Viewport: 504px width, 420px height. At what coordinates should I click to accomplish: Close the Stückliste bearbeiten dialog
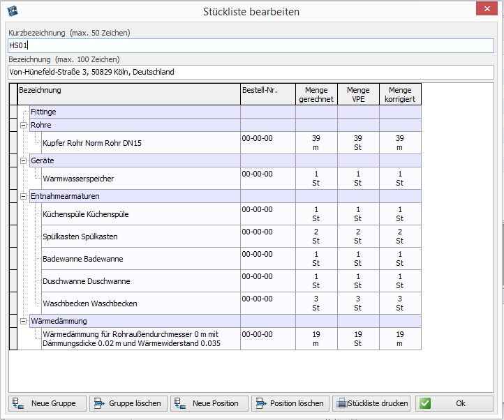click(x=487, y=8)
